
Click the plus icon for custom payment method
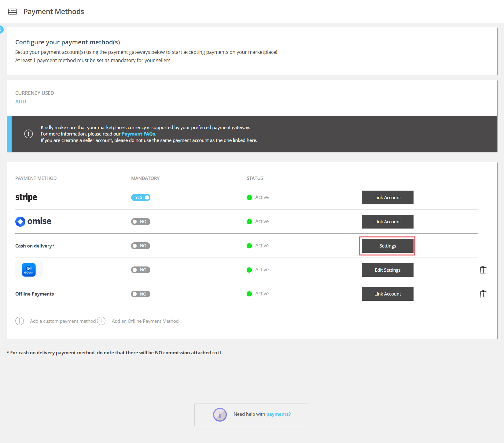[20, 321]
